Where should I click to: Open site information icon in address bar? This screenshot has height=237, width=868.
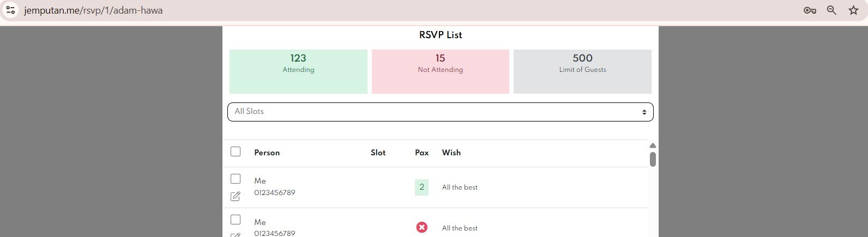[x=10, y=10]
